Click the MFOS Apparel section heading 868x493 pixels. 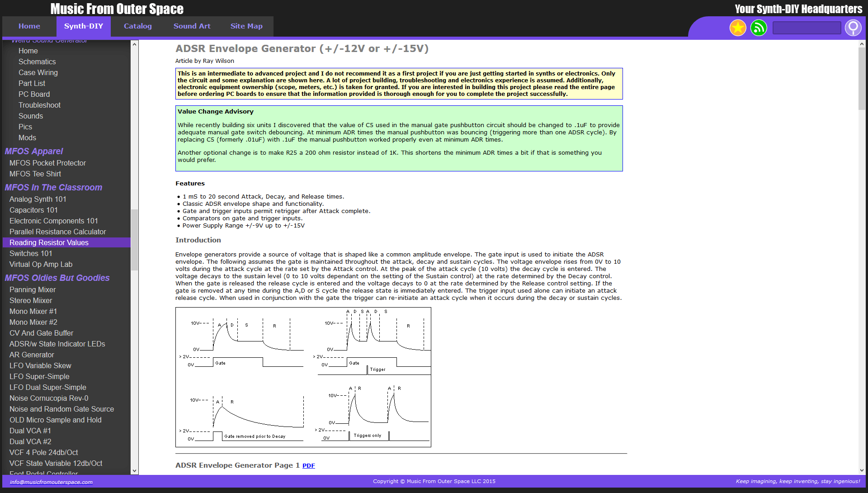(34, 151)
